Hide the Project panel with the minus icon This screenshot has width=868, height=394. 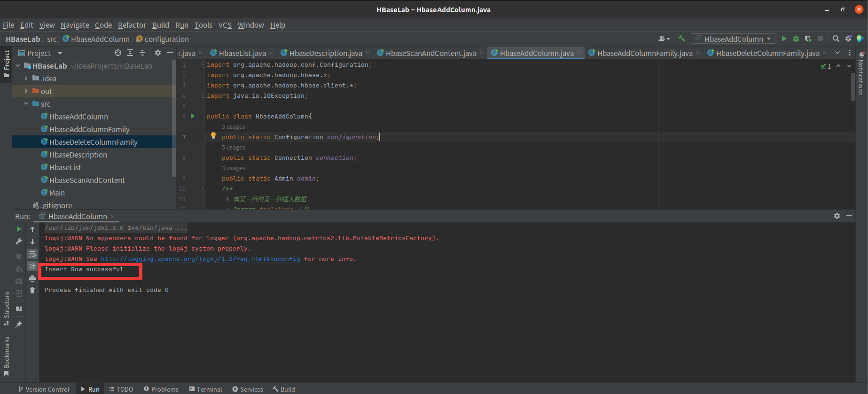[x=170, y=53]
